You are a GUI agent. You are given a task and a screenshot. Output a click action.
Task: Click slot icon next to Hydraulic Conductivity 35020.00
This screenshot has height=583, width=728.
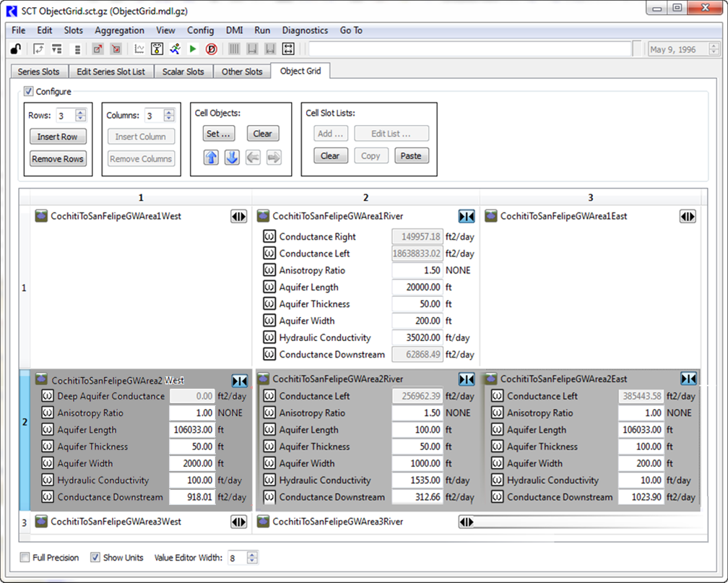coord(269,337)
